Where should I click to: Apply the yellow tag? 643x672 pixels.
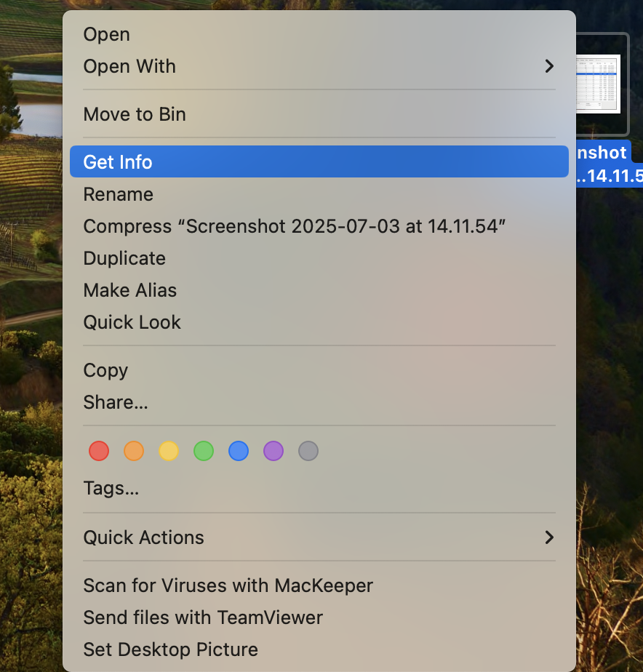169,451
